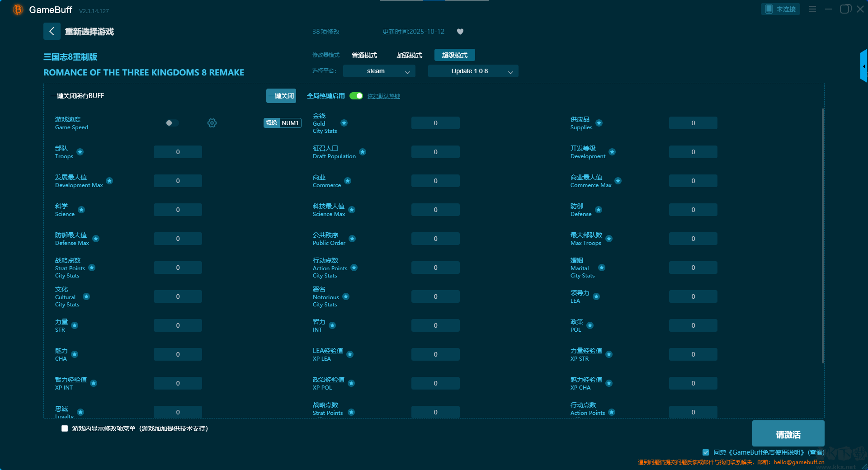
Task: Click the star icon next to Public Order
Action: (x=352, y=239)
